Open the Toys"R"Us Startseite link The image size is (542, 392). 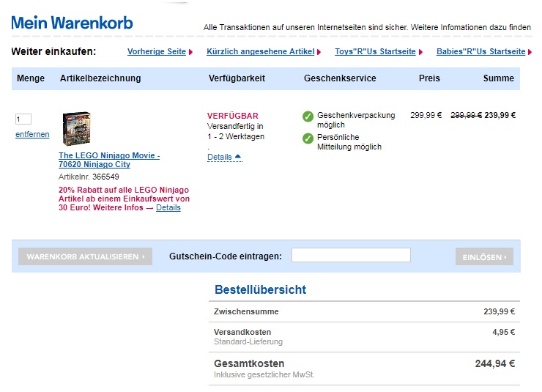375,52
